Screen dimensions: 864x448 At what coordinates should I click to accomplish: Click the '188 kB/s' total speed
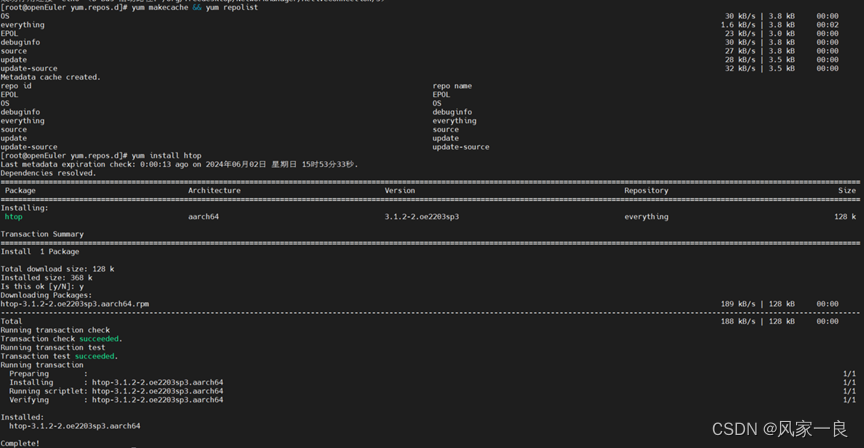coord(738,322)
